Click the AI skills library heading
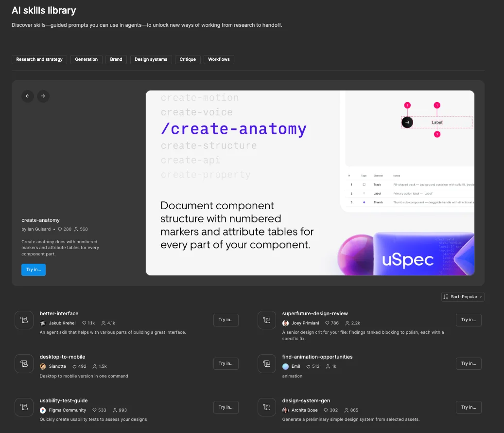Screen dimensions: 504x433 tap(44, 10)
